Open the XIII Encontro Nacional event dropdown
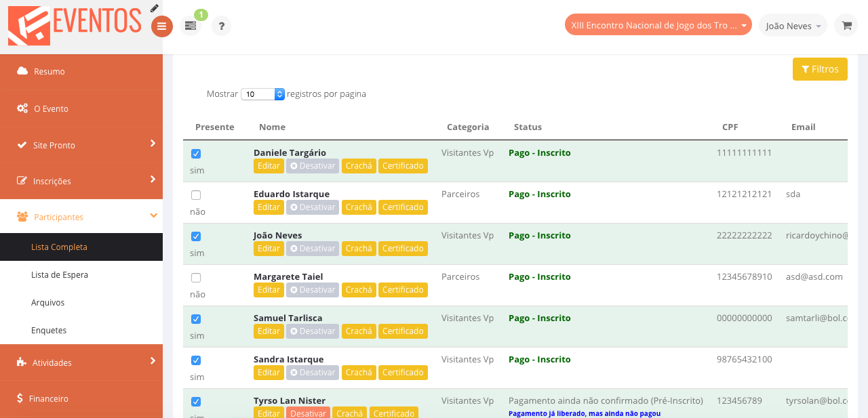 point(658,26)
